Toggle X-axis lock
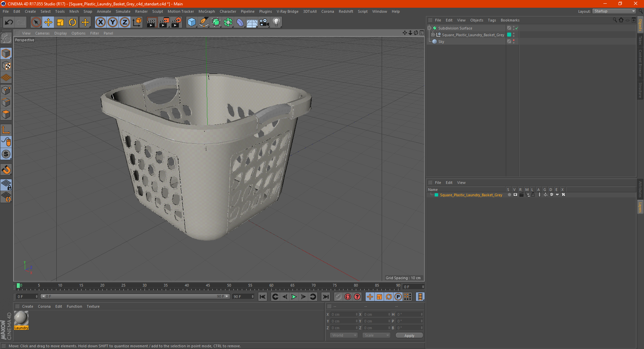 [100, 22]
